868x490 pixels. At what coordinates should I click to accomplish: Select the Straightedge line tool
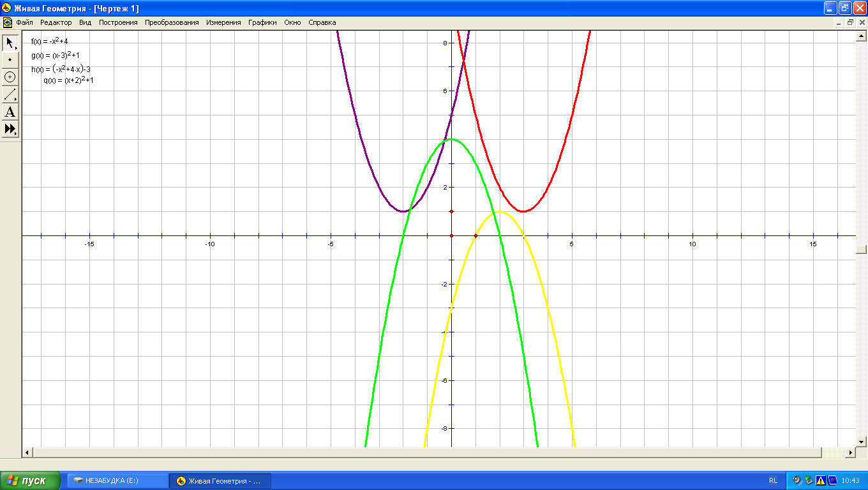tap(10, 94)
